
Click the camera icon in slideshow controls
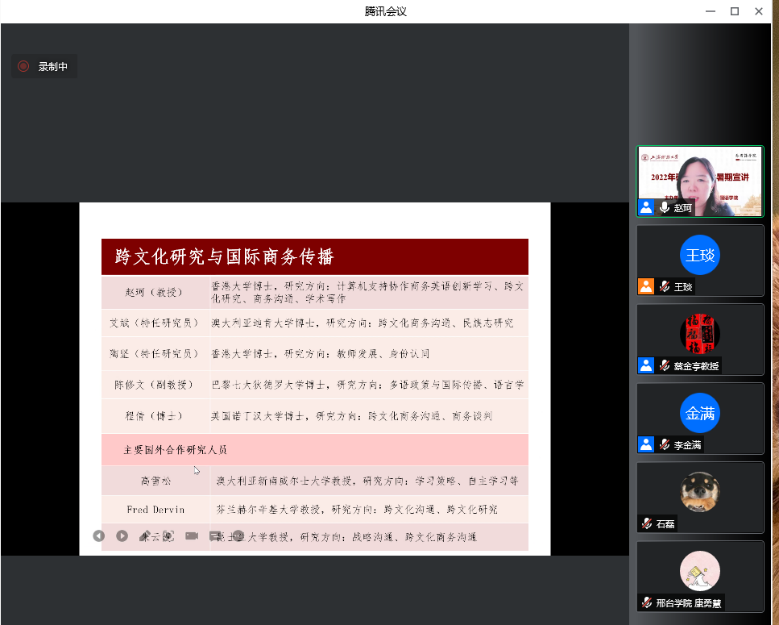coord(191,536)
